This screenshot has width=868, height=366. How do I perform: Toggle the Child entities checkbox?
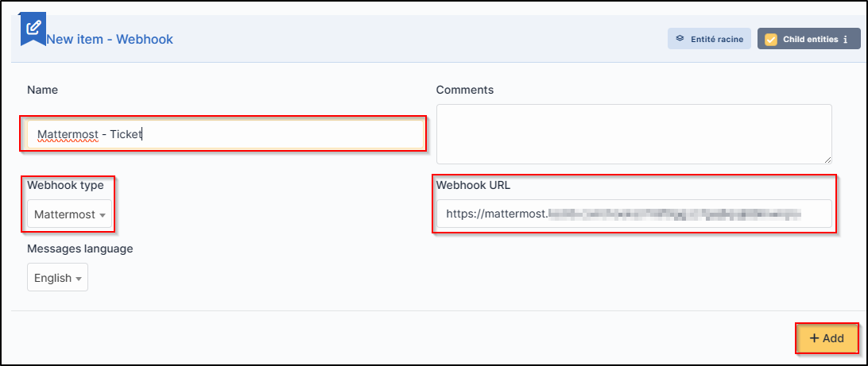click(770, 40)
